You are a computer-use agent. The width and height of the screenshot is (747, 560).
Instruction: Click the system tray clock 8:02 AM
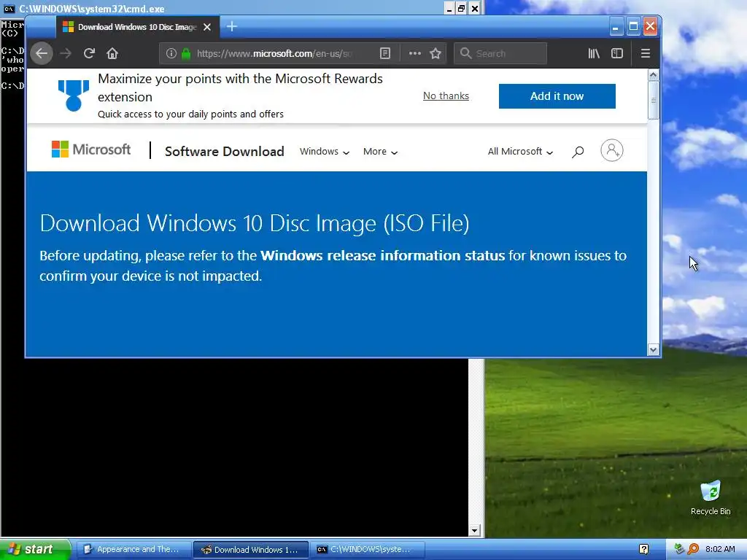720,549
